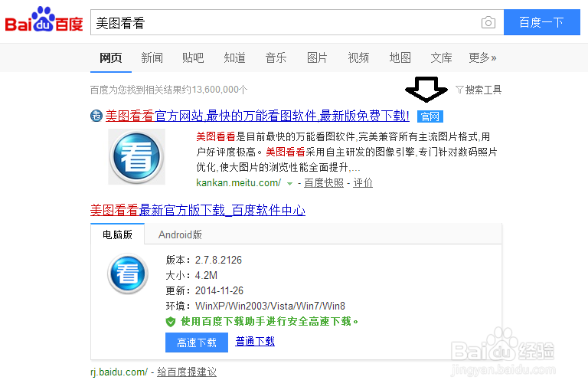This screenshot has height=390, width=588.
Task: Expand the green arrow next to kankan.meitu.com
Action: [289, 184]
